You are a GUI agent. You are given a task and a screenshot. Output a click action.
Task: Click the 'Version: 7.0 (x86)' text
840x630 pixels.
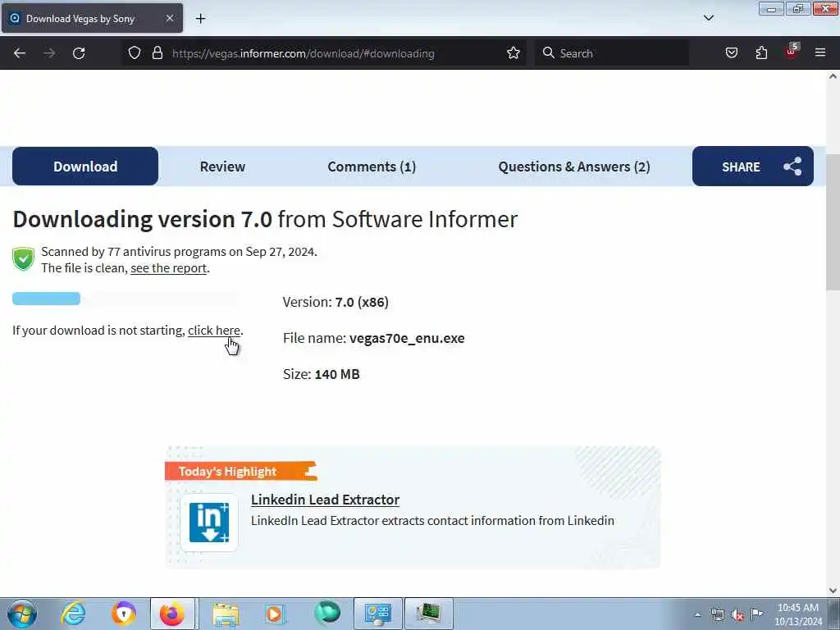(x=336, y=302)
